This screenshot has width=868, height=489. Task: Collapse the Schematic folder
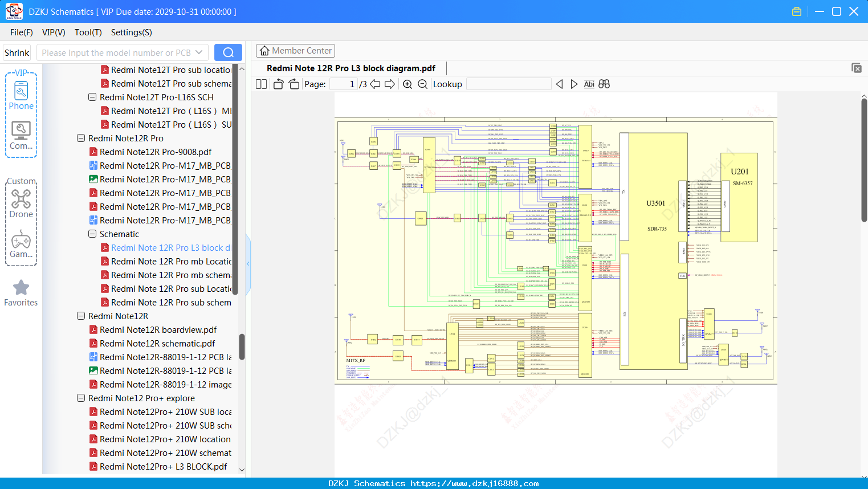pyautogui.click(x=92, y=234)
